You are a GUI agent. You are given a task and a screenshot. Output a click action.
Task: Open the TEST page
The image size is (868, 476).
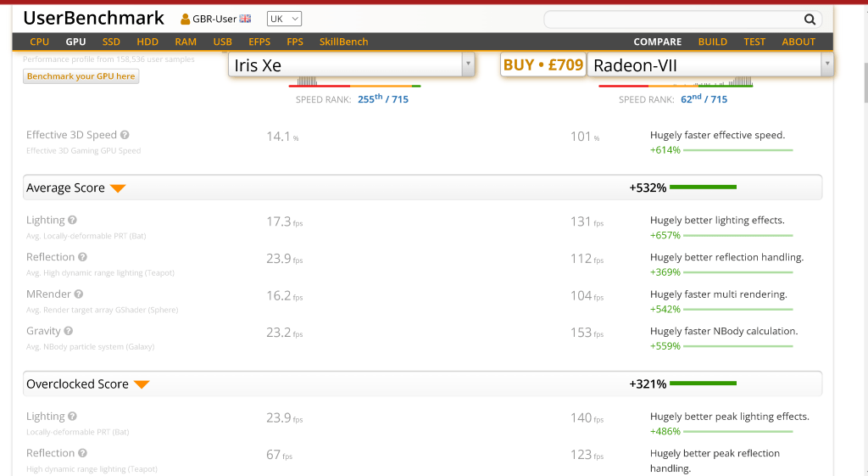[x=754, y=42]
